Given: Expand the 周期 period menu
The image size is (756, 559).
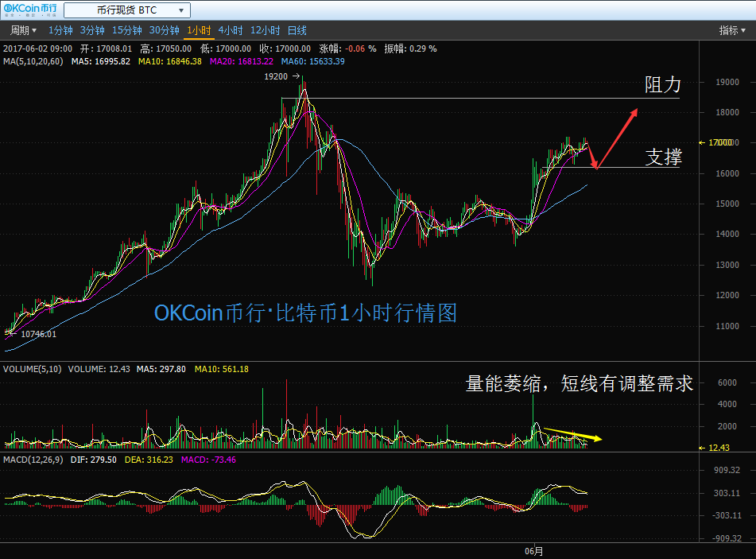Looking at the screenshot, I should click(x=23, y=30).
